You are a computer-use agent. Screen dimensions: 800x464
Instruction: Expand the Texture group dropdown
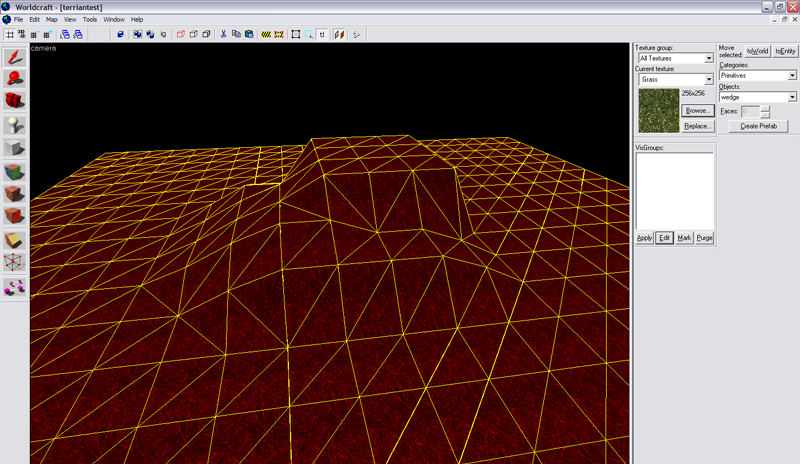point(709,58)
